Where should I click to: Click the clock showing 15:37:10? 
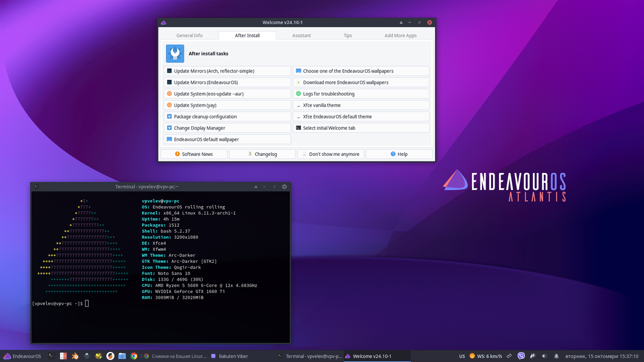click(x=602, y=356)
